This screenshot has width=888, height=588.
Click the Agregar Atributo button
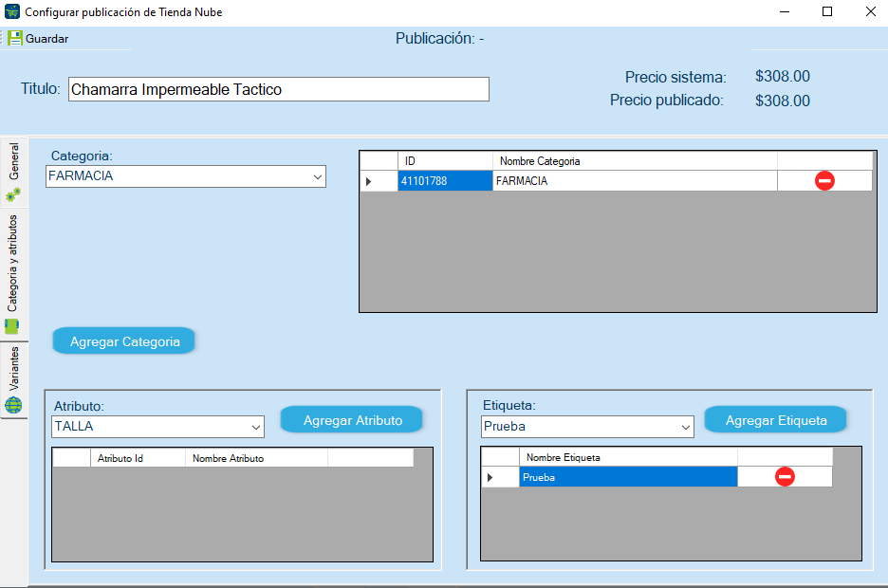(x=352, y=420)
